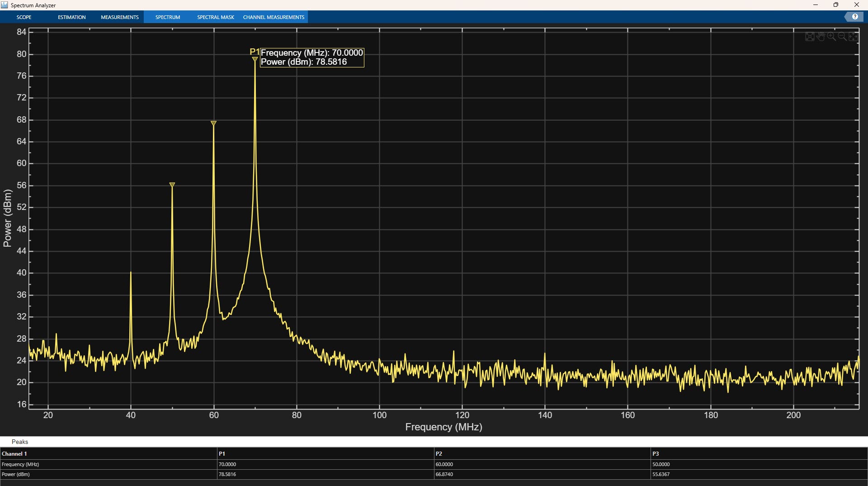Open the Measurements tab

click(120, 17)
